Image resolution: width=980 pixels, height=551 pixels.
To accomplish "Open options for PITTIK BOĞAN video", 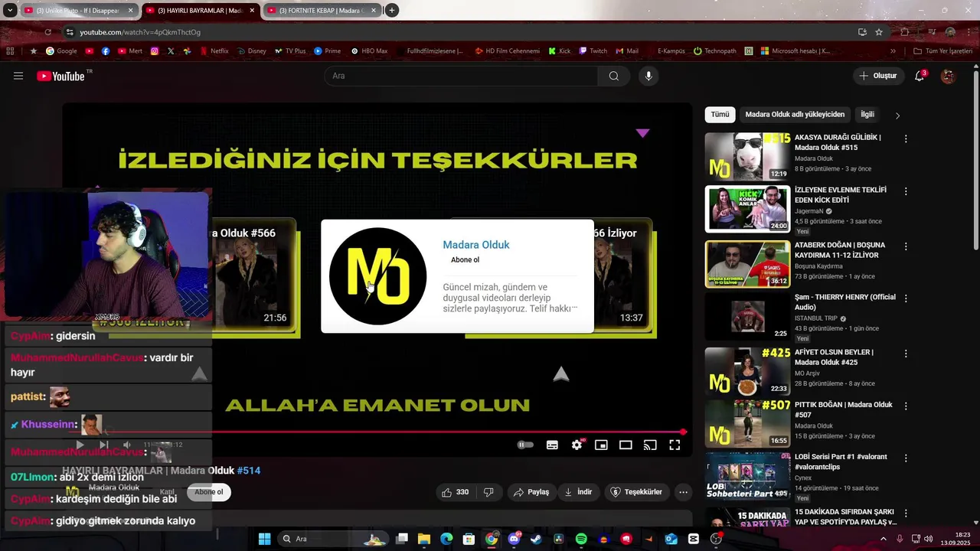I will [906, 406].
